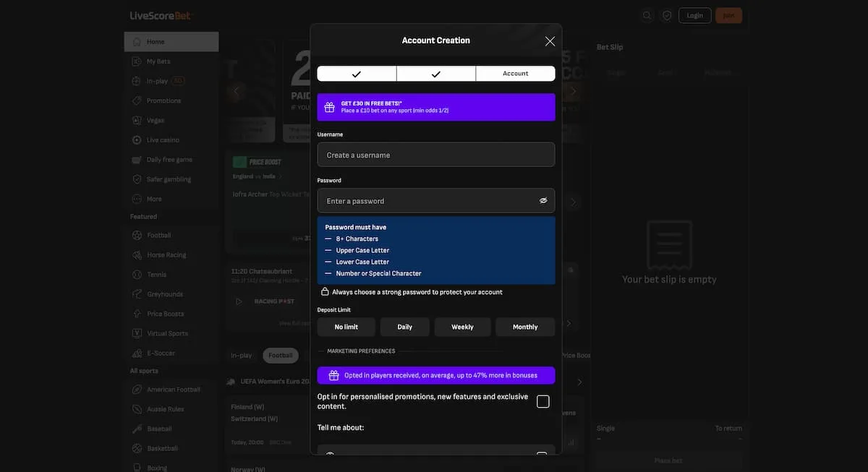The height and width of the screenshot is (472, 868).
Task: Click the Vegas sidebar icon
Action: [x=137, y=120]
